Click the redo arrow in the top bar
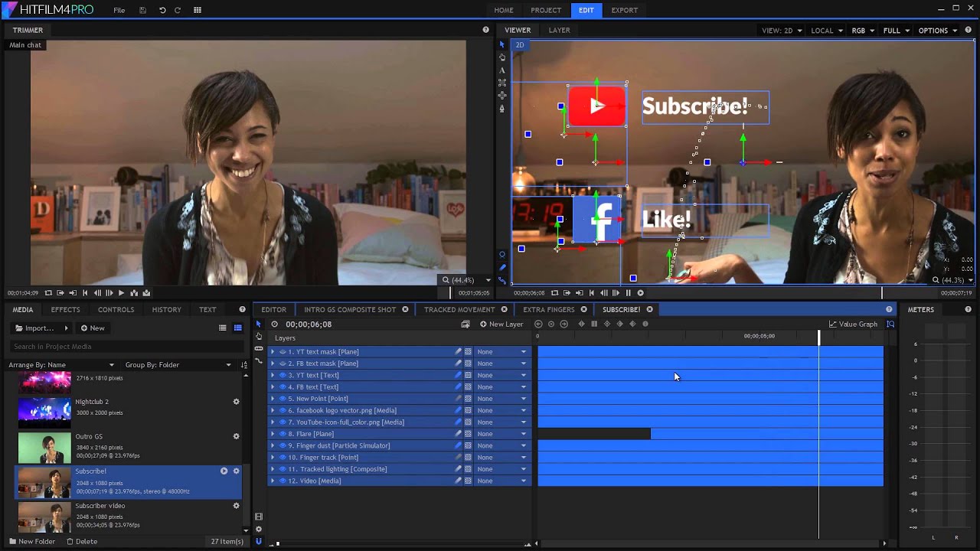This screenshot has width=980, height=551. click(178, 10)
